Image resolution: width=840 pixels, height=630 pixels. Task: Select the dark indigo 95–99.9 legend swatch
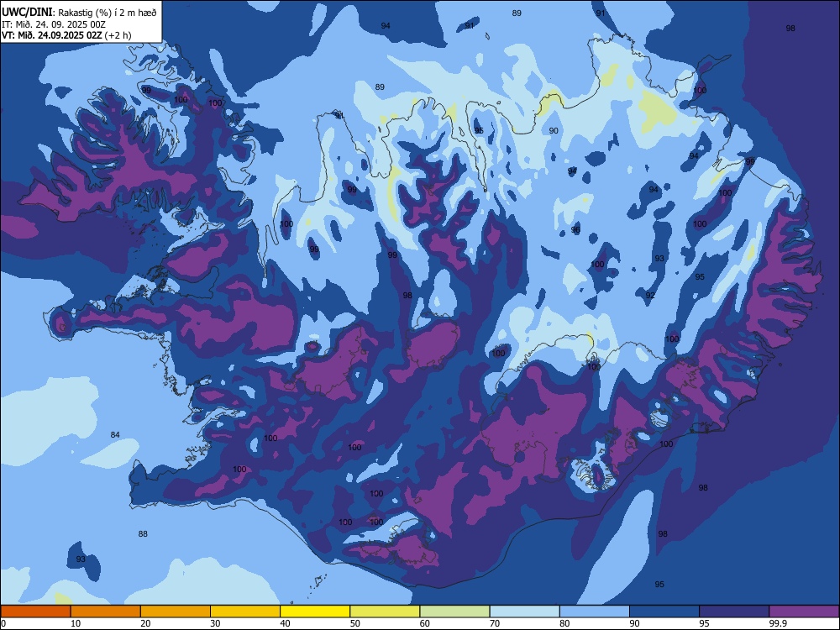(x=734, y=612)
